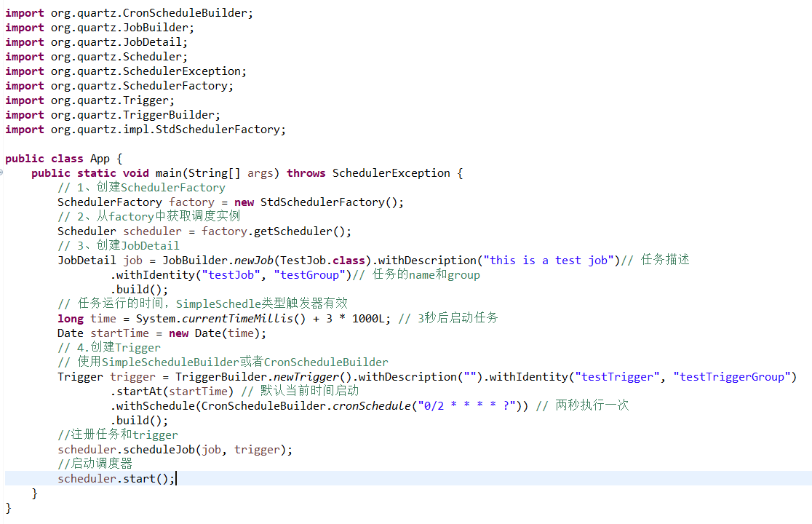The height and width of the screenshot is (524, 812).
Task: Click comment '// 两秒执行一次'
Action: (583, 405)
